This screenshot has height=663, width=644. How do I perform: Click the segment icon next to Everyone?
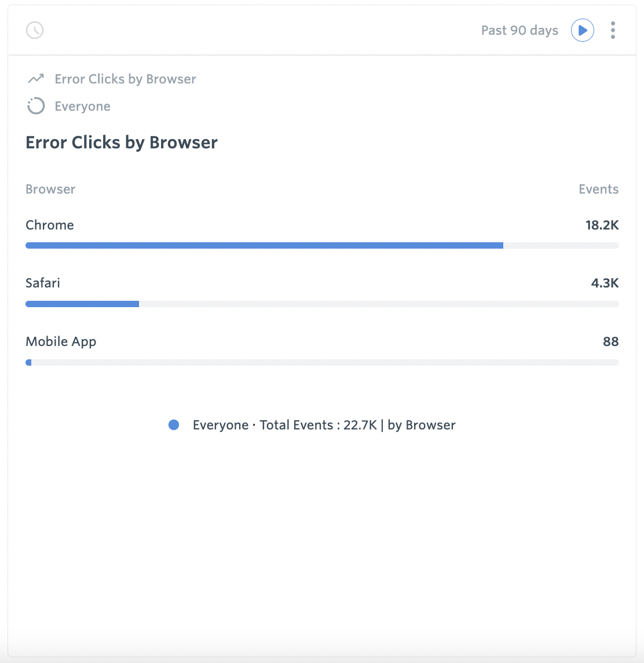point(35,106)
